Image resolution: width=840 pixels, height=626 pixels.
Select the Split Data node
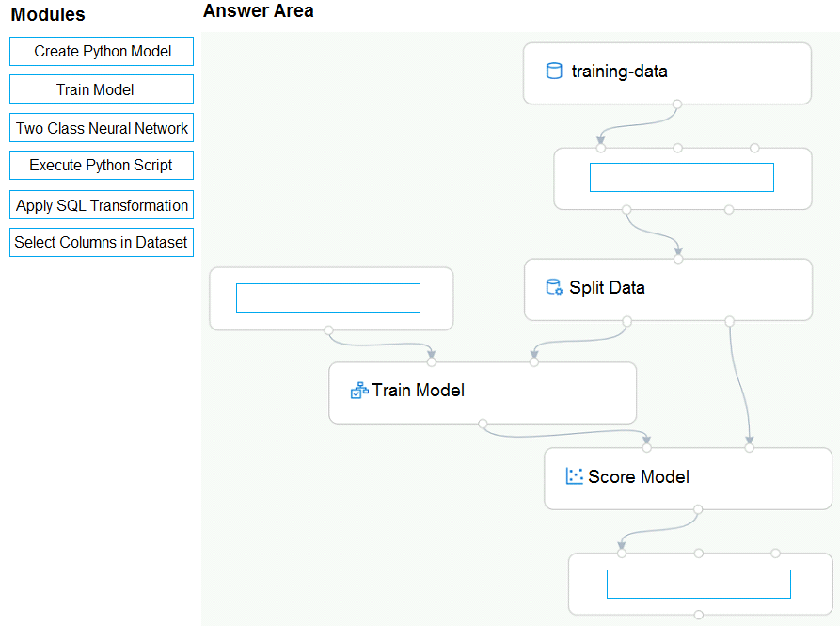[x=668, y=290]
